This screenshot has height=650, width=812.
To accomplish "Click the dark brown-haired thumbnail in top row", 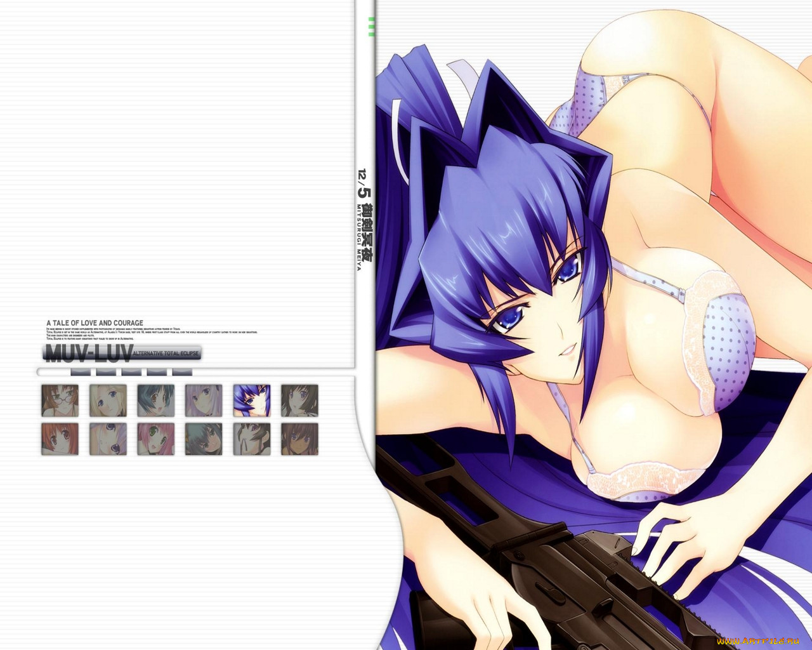I will point(299,401).
